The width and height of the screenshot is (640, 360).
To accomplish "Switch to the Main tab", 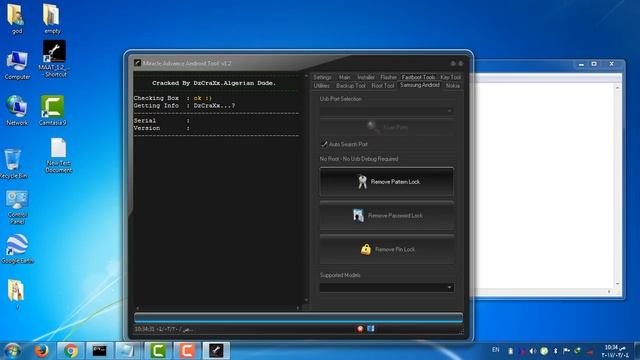I will pyautogui.click(x=344, y=77).
